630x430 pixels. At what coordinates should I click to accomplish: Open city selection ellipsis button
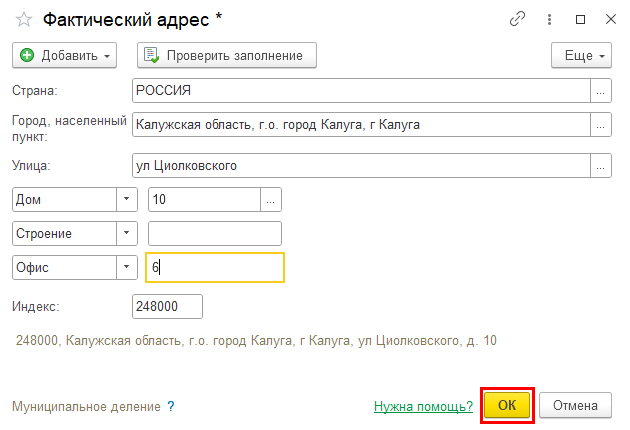click(x=601, y=125)
